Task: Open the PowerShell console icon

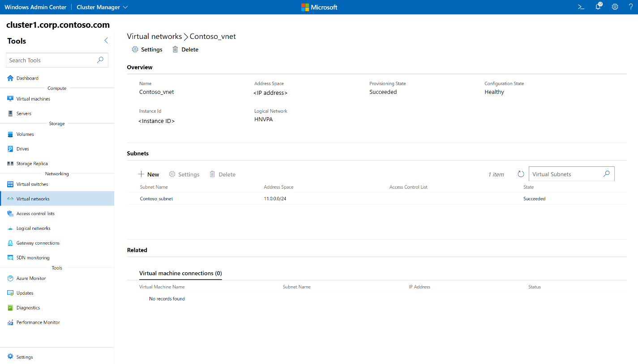Action: 581,7
